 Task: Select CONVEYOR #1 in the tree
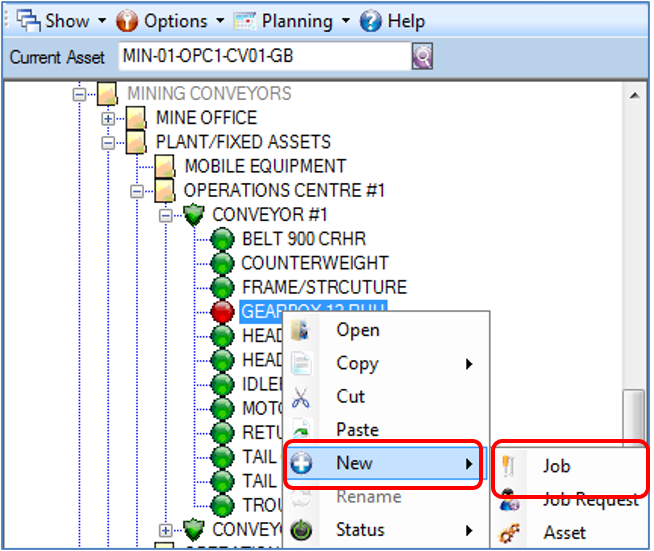click(x=269, y=215)
